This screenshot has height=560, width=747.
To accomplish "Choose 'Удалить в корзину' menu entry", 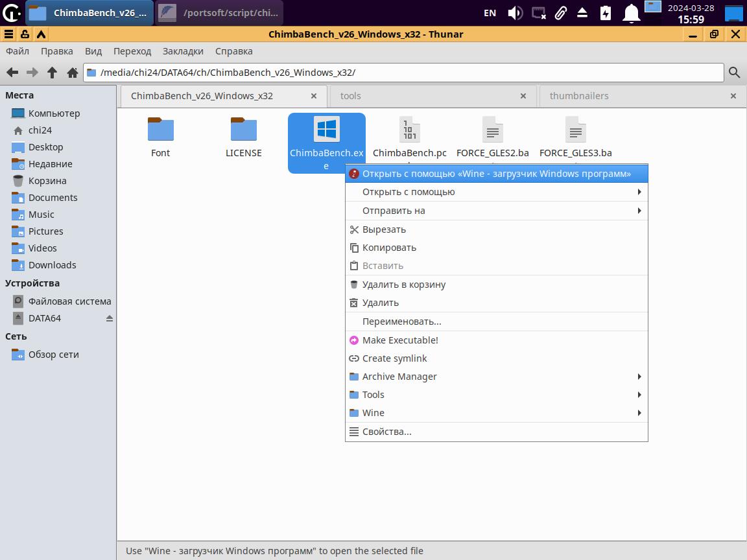I will [497, 285].
